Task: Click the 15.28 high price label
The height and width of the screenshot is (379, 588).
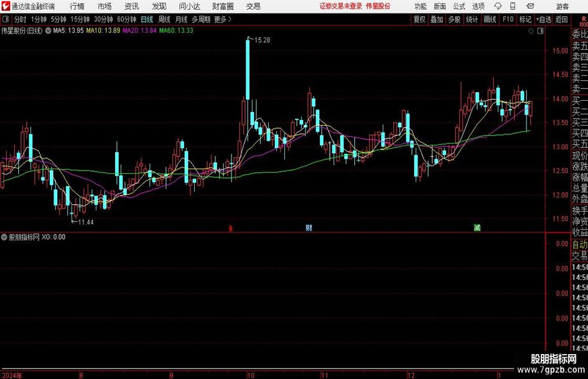Action: pyautogui.click(x=262, y=40)
